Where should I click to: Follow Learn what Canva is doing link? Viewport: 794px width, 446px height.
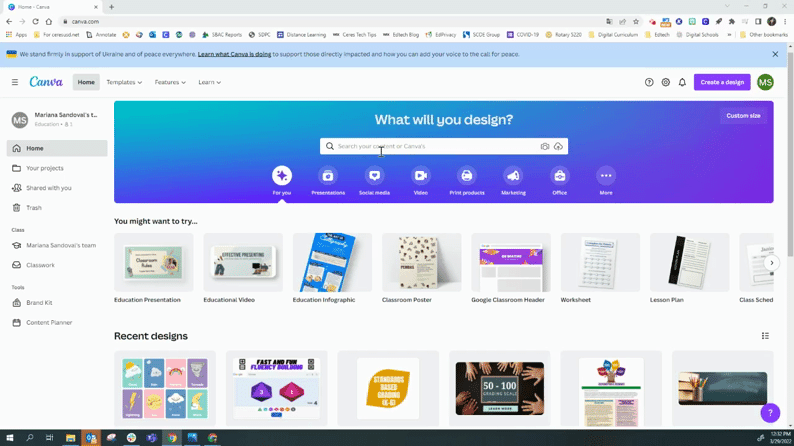tap(234, 54)
